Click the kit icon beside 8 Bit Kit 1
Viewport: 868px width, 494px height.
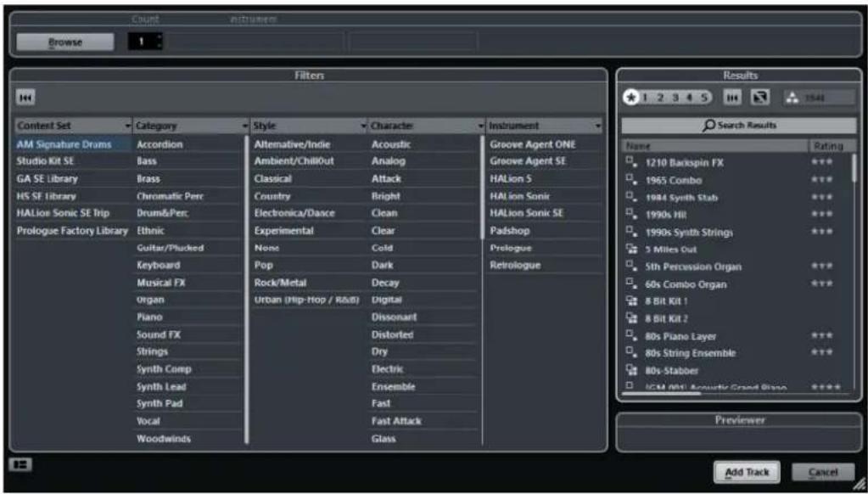pyautogui.click(x=631, y=300)
